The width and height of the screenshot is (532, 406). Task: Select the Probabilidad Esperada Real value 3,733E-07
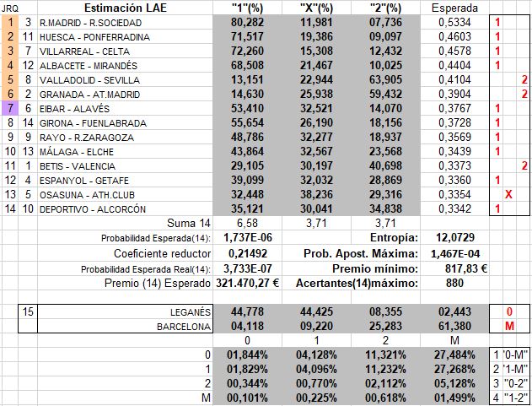pos(247,268)
